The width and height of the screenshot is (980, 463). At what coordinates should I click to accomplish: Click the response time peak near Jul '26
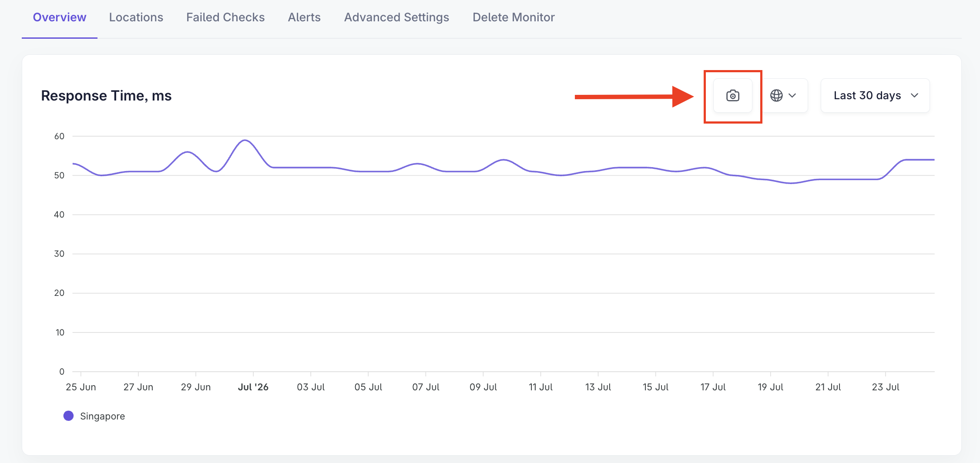(245, 140)
